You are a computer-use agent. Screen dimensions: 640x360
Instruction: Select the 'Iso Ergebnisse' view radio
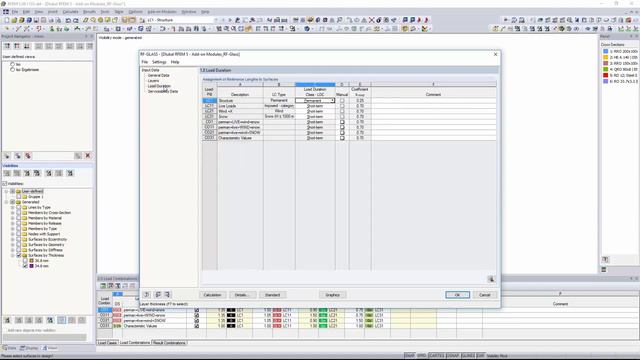[x=12, y=70]
